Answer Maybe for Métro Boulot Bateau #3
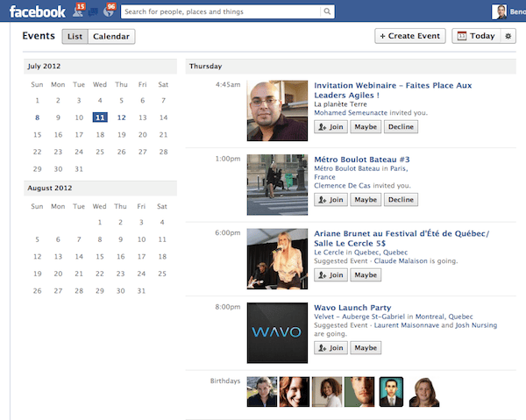This screenshot has height=420, width=526. 366,200
